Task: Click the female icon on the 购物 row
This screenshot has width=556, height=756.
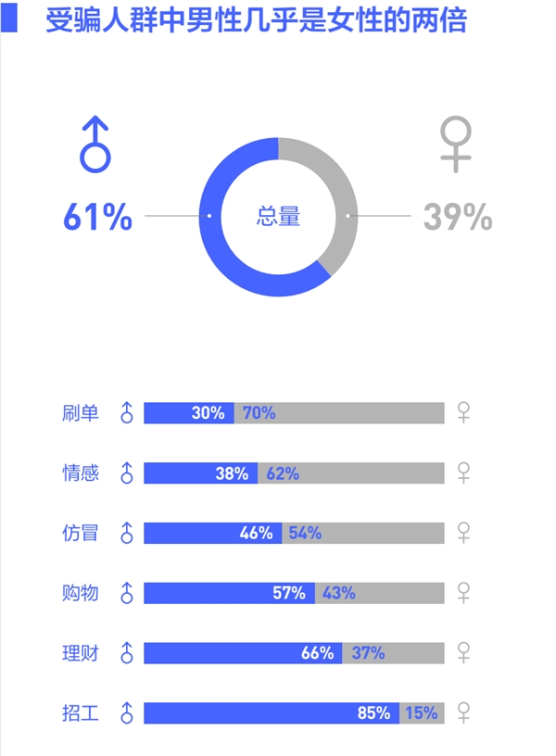Action: point(464,593)
